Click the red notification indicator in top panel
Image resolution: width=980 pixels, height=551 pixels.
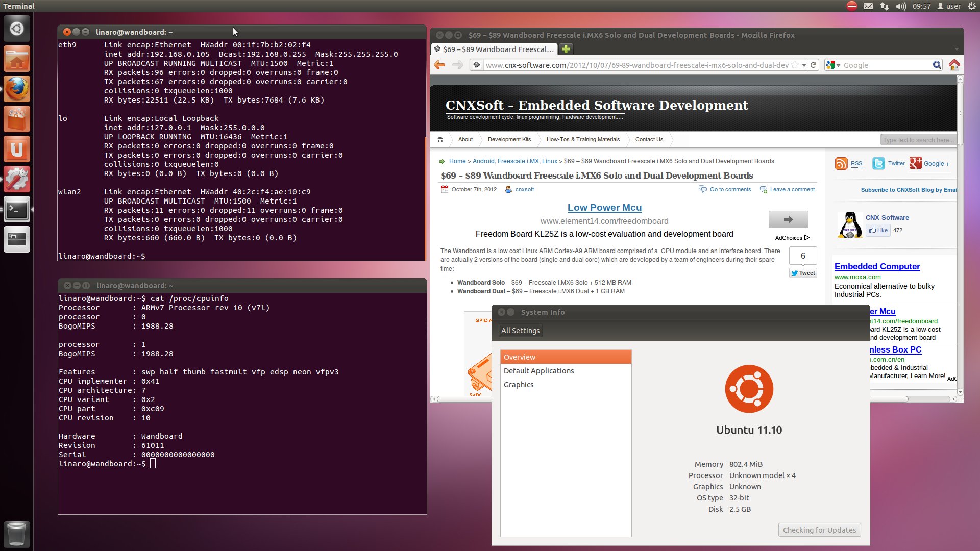tap(851, 6)
